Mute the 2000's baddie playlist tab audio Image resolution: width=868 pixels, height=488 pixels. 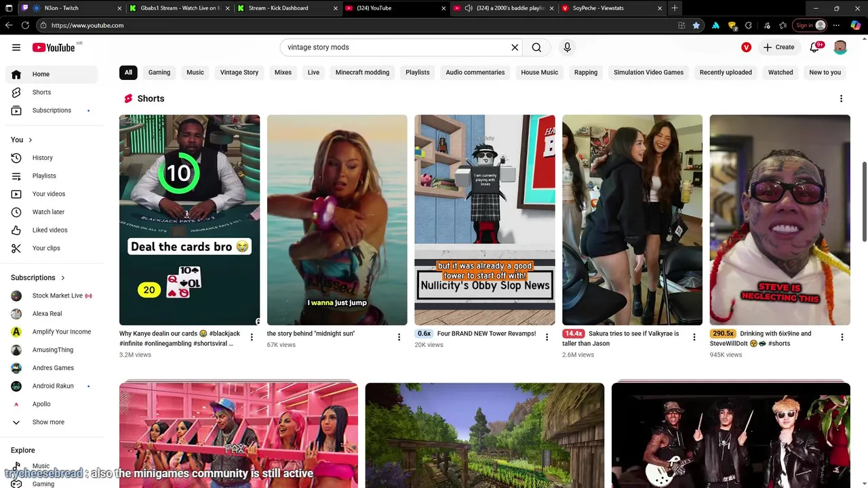click(469, 8)
